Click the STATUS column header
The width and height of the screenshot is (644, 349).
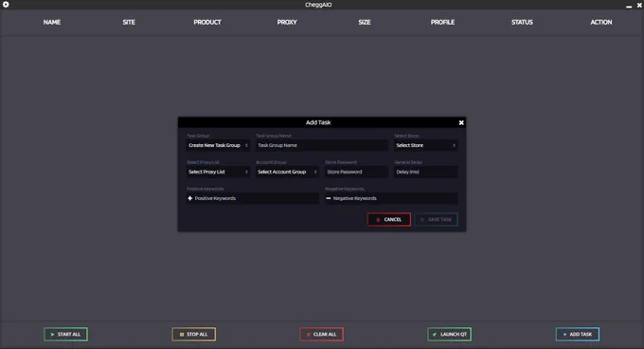click(522, 22)
